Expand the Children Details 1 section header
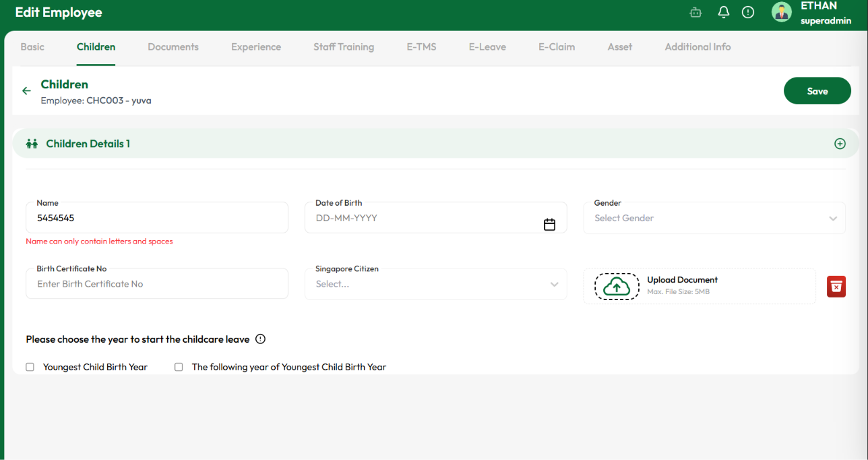 [x=435, y=144]
